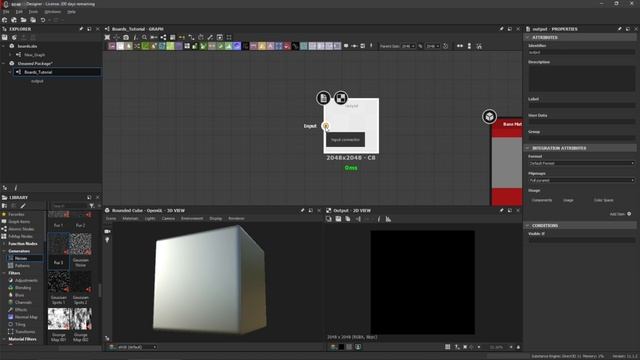Image resolution: width=640 pixels, height=360 pixels.
Task: Select Boards_Tutorial graph in Explorer
Action: pos(57,72)
